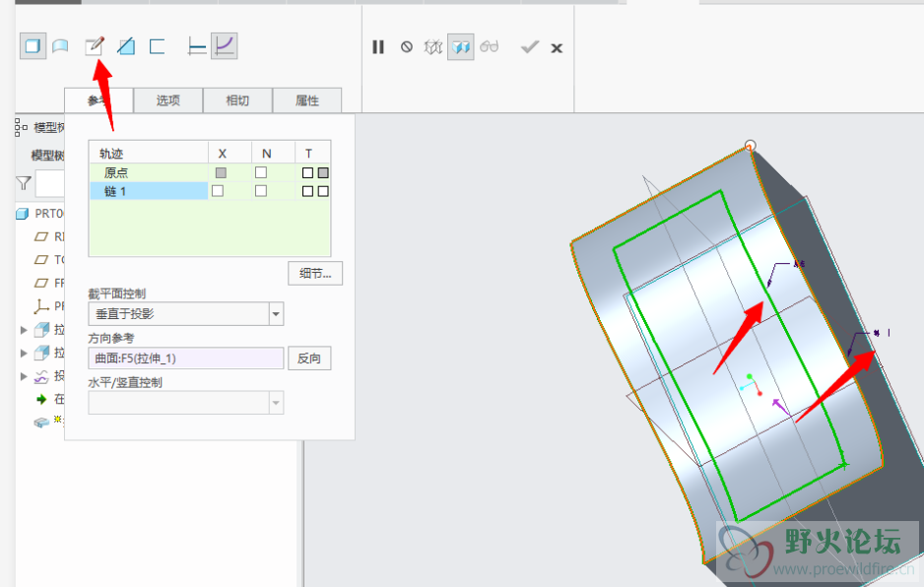Pause the sweep feature tool
Screen dimensions: 924x587
tap(378, 46)
